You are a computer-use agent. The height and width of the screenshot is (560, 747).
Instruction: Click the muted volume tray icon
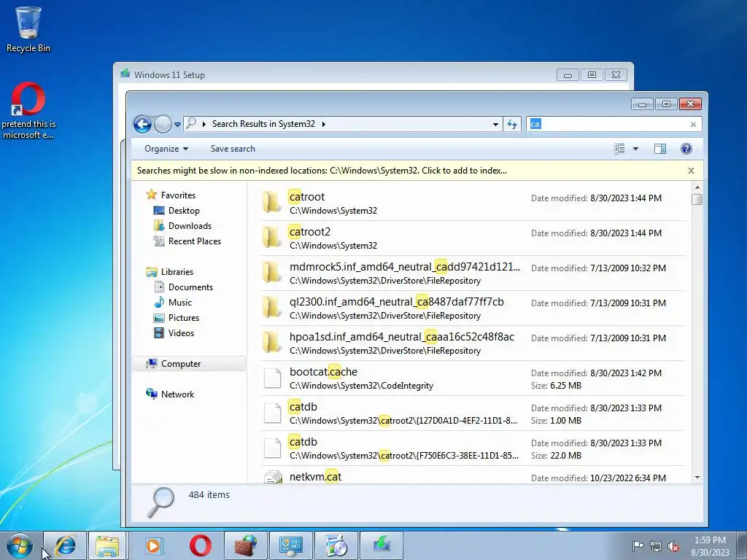(673, 546)
